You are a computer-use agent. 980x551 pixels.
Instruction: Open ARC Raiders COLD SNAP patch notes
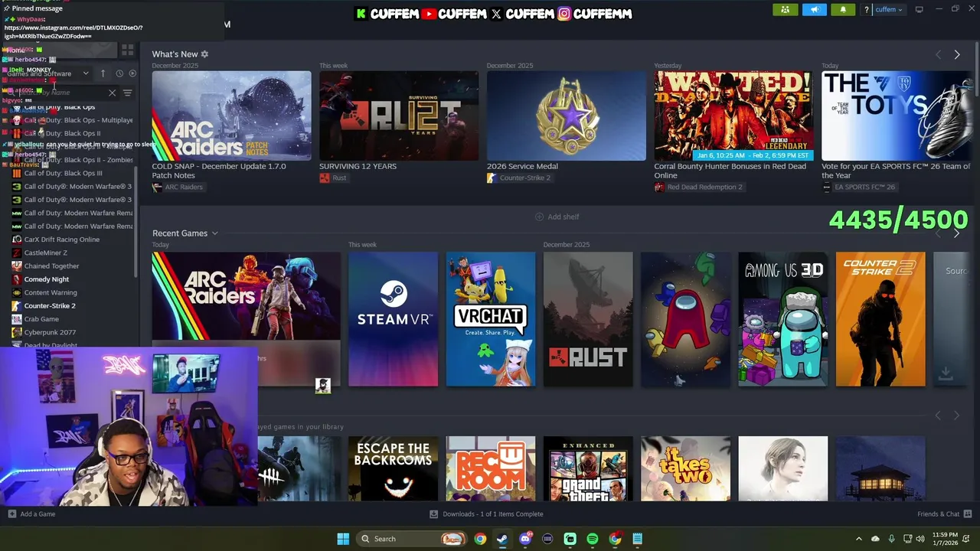[x=231, y=116]
